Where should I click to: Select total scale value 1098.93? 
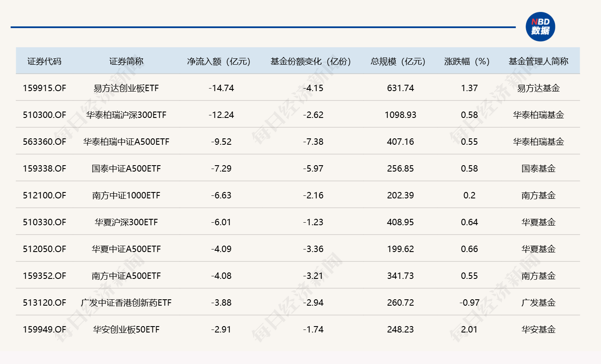click(x=401, y=115)
